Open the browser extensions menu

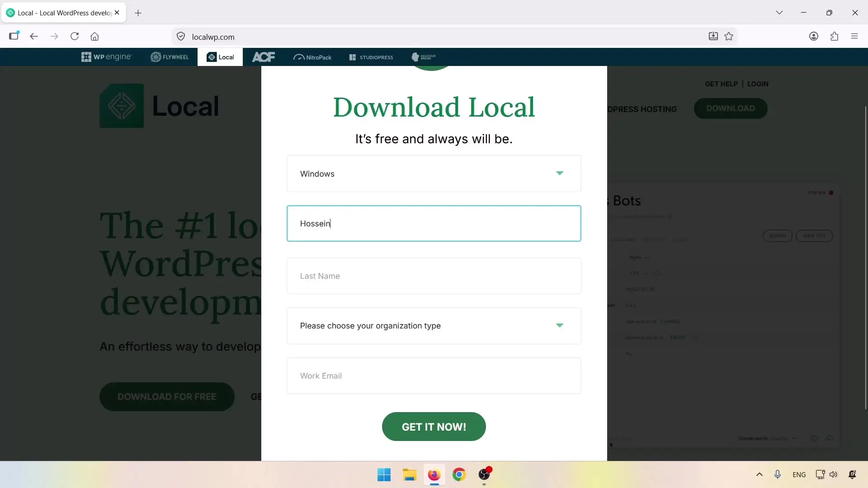tap(834, 36)
